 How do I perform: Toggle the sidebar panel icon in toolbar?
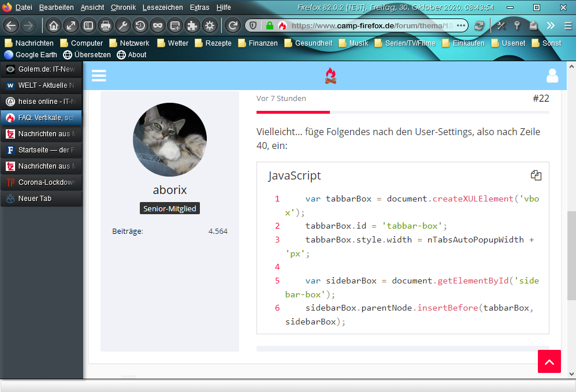88,25
